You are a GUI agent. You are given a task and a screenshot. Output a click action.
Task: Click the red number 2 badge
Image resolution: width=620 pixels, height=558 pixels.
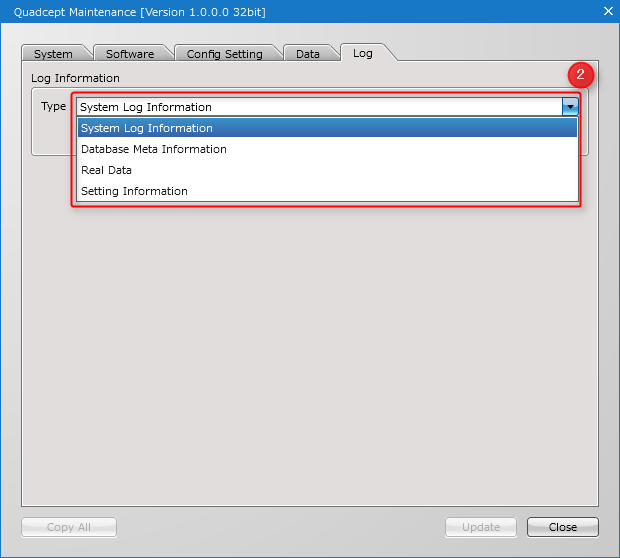click(581, 75)
